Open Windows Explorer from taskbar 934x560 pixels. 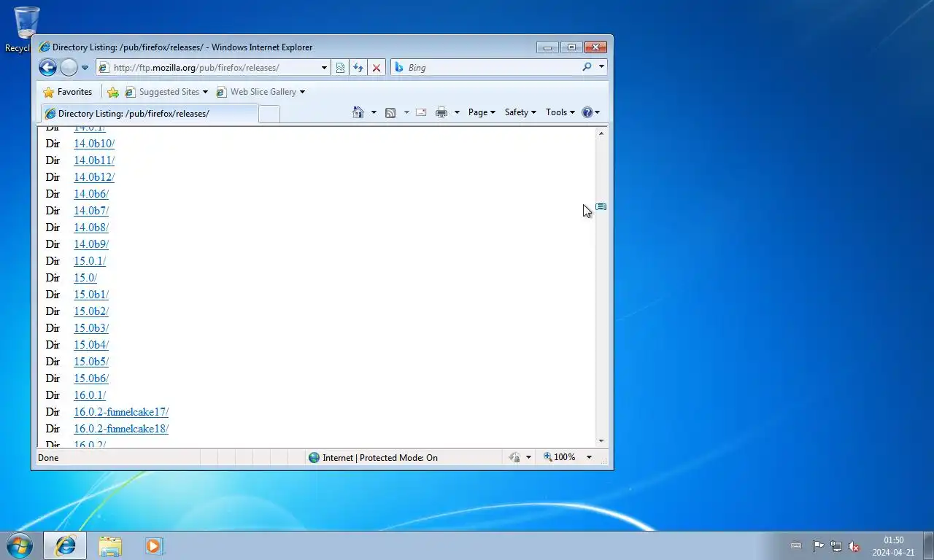110,545
